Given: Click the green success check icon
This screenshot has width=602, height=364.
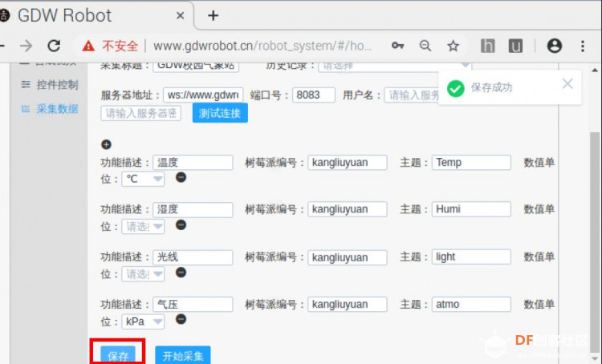Looking at the screenshot, I should click(456, 89).
